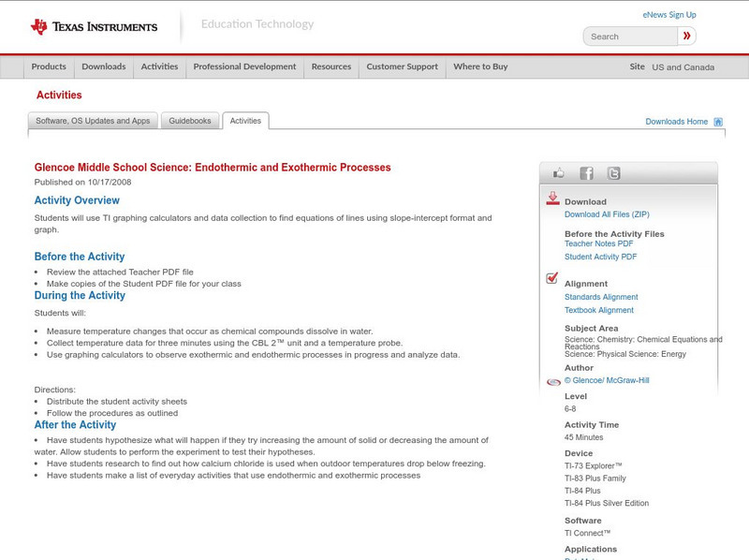This screenshot has width=749, height=560.
Task: Click the Texas Instruments logo
Action: pos(94,27)
